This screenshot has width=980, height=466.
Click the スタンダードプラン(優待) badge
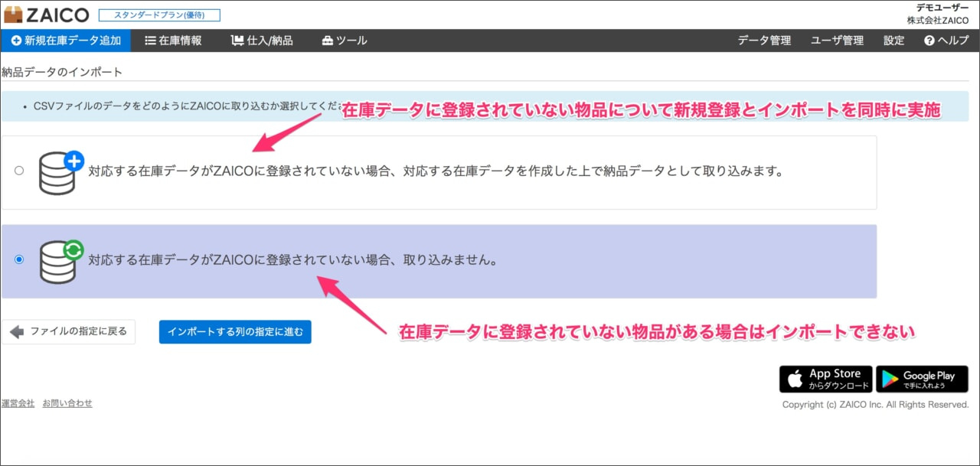tap(159, 14)
